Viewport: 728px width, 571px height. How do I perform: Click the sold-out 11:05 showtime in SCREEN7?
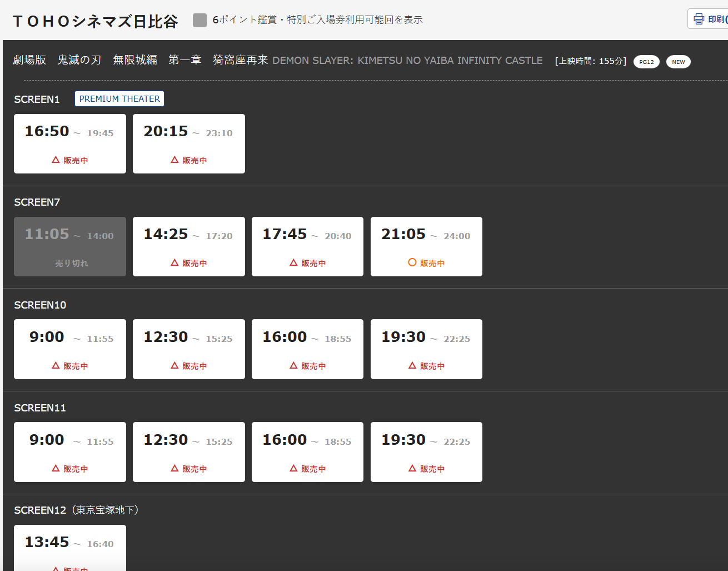tap(70, 247)
